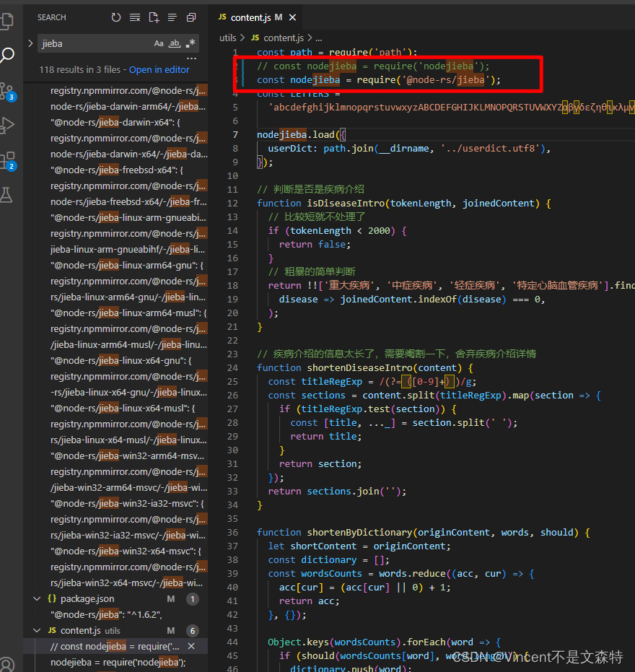Open result "@node-rs/jieba-darwin-x64": {
Viewport: 635px width, 672px height.
[x=115, y=123]
